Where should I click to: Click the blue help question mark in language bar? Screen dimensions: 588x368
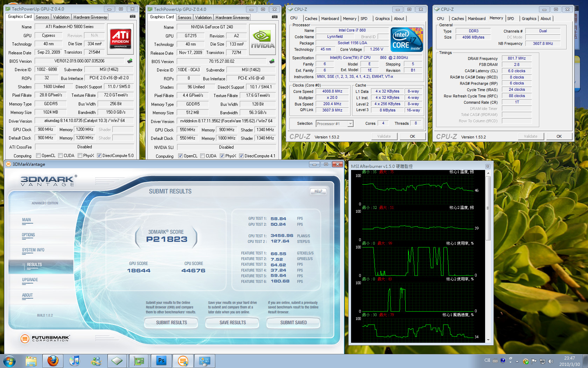click(503, 360)
